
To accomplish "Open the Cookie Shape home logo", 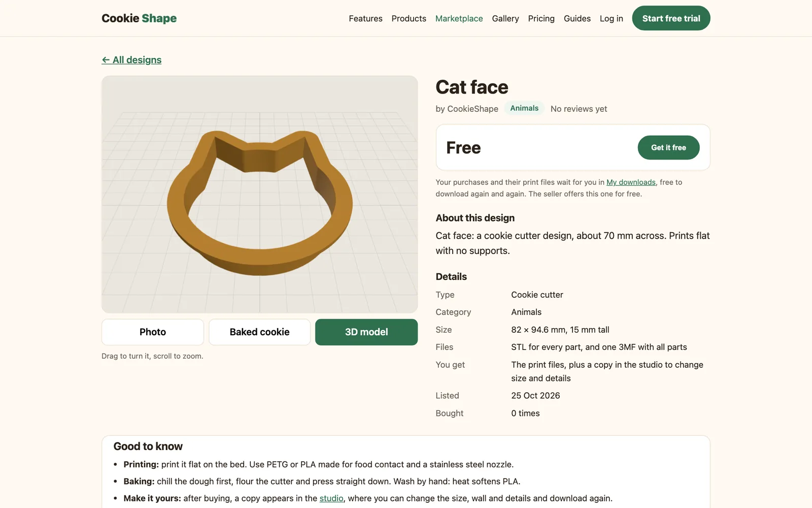I will point(139,18).
